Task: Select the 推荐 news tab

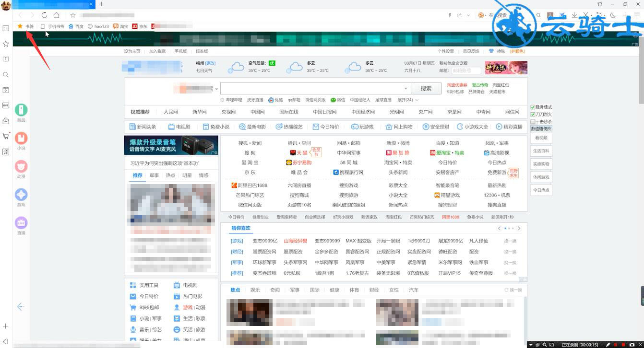Action: tap(138, 175)
